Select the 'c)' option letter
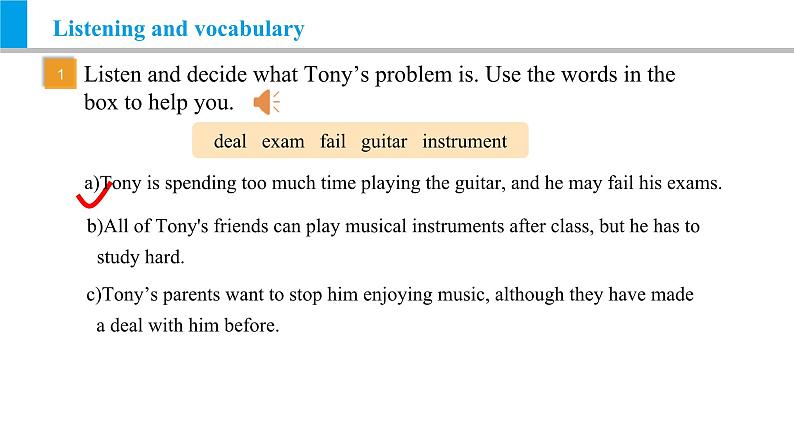This screenshot has height=447, width=794. pyautogui.click(x=95, y=295)
